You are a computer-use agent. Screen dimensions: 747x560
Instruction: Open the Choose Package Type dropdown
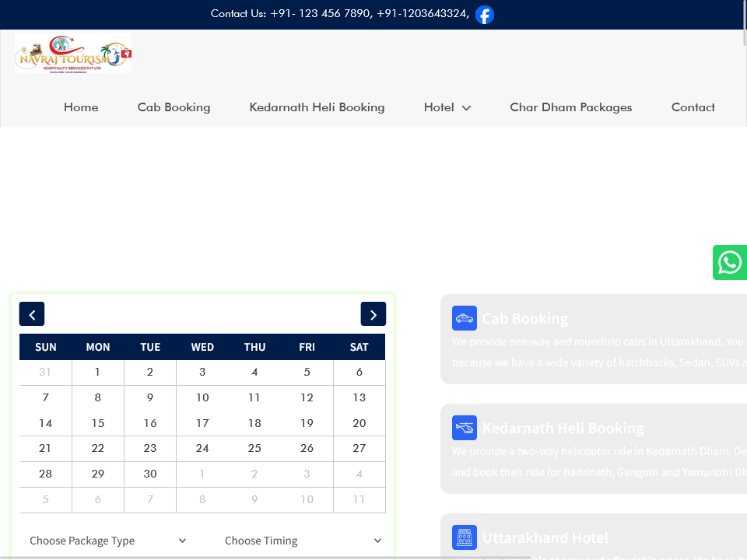[108, 541]
